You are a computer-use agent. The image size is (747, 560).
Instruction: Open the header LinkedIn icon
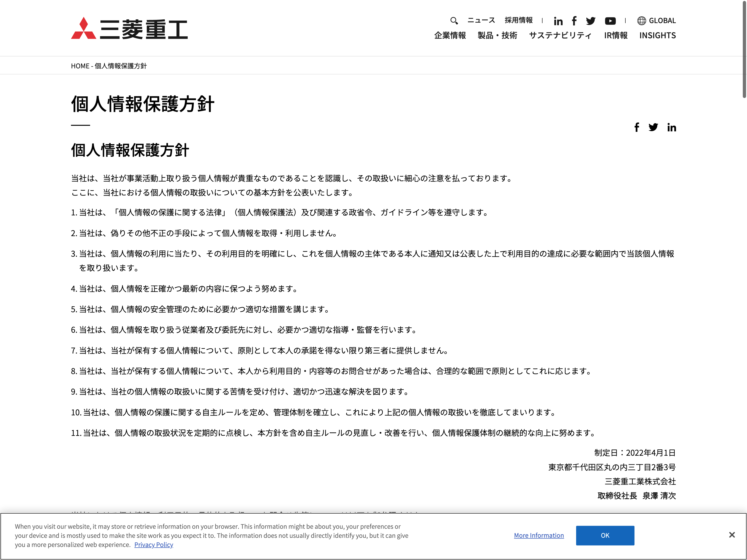[x=558, y=21]
